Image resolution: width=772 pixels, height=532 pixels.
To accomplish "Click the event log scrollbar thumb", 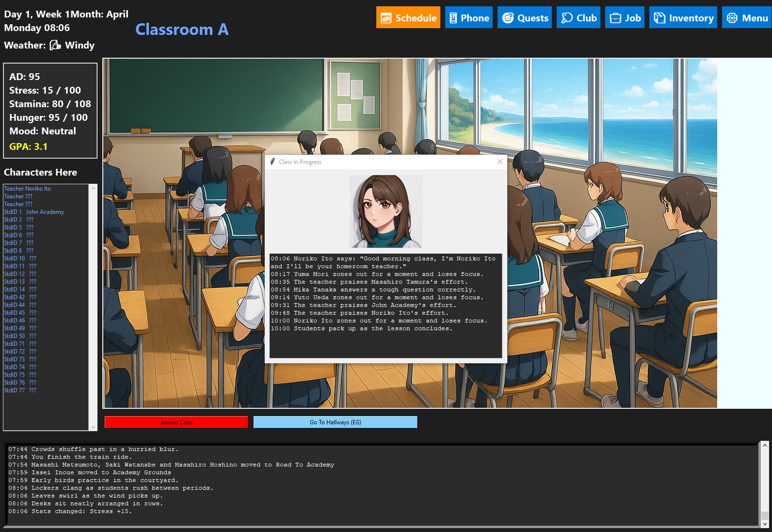I will coord(765,516).
